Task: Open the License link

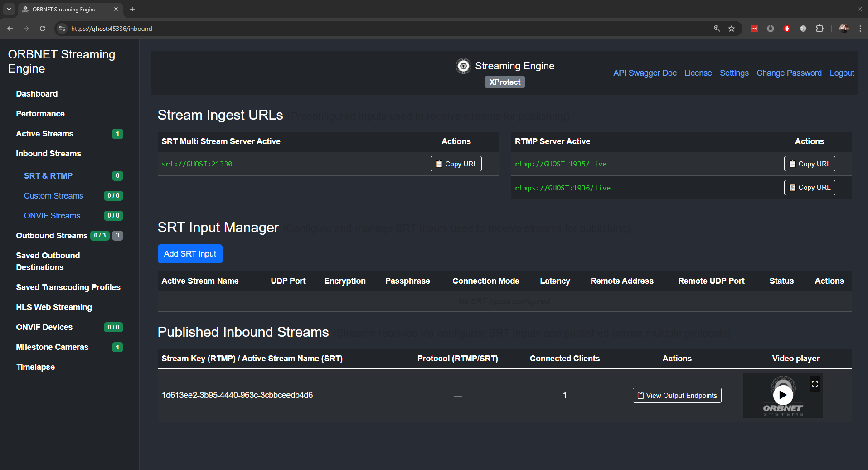Action: pos(698,73)
